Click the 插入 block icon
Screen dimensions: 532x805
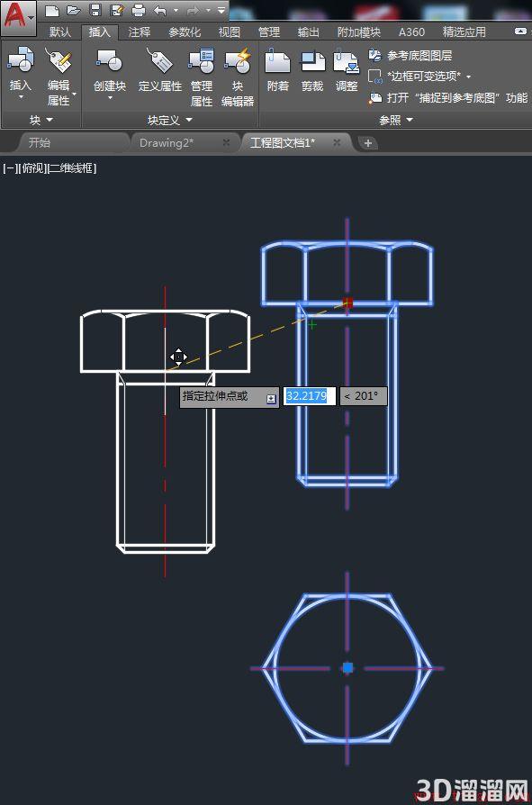(21, 59)
